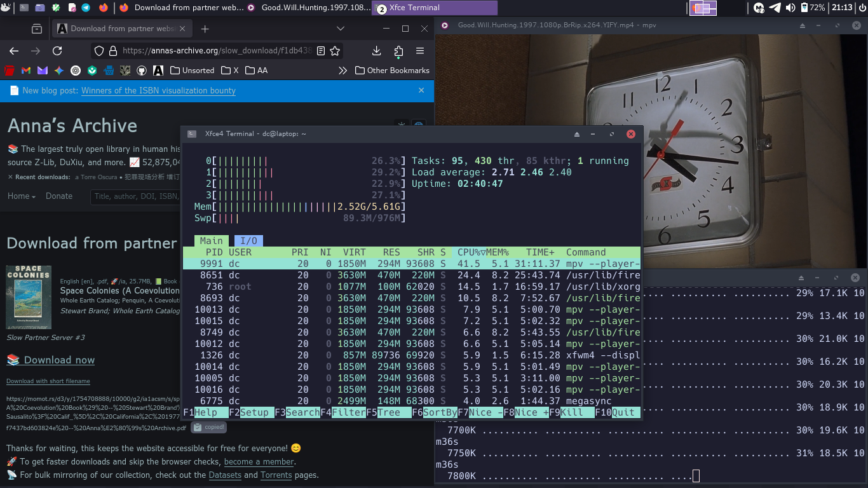Screen dimensions: 868x488
Task: Expand the Home dropdown on Anna's Archive
Action: [x=22, y=196]
